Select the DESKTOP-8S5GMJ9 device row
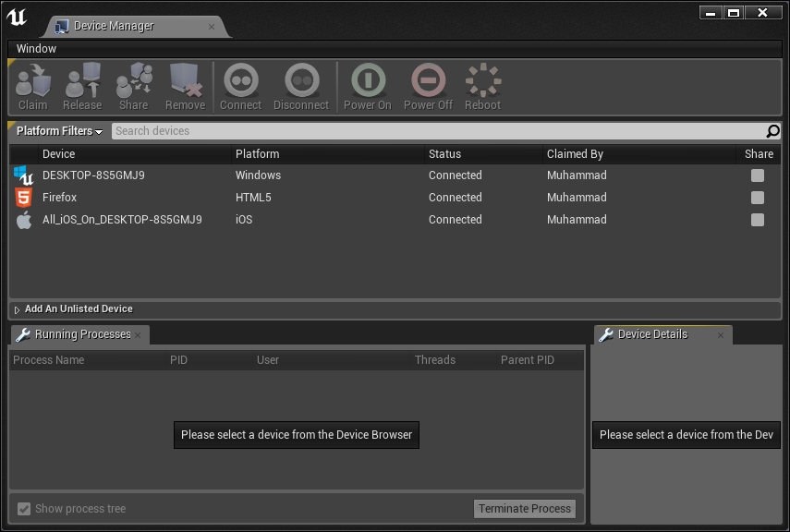Screen dimensions: 790x532 pyautogui.click(x=395, y=175)
